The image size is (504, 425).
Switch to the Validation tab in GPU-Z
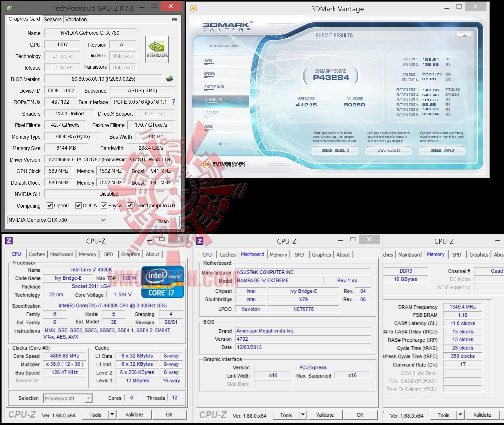tap(76, 19)
